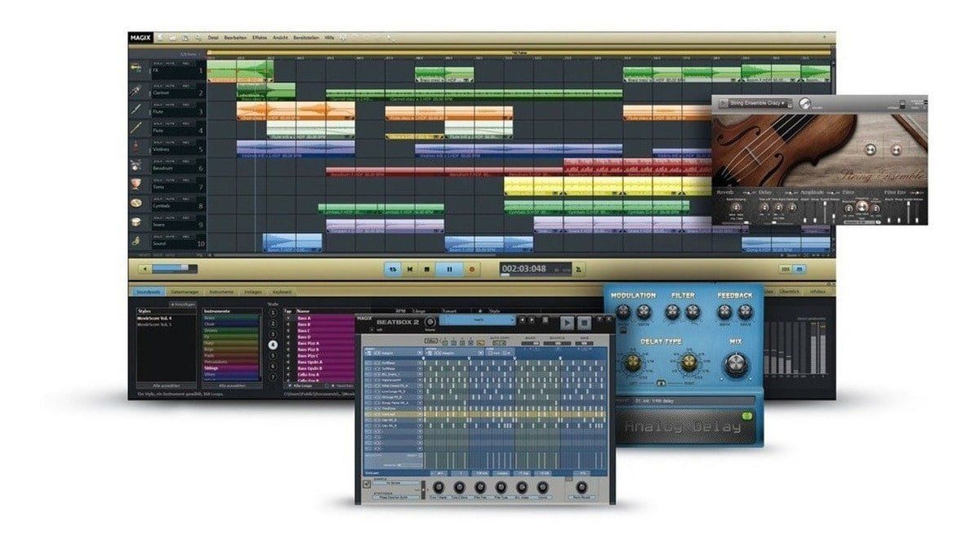Image resolution: width=980 pixels, height=544 pixels.
Task: Switch to the Keyboard tab
Action: click(x=282, y=292)
